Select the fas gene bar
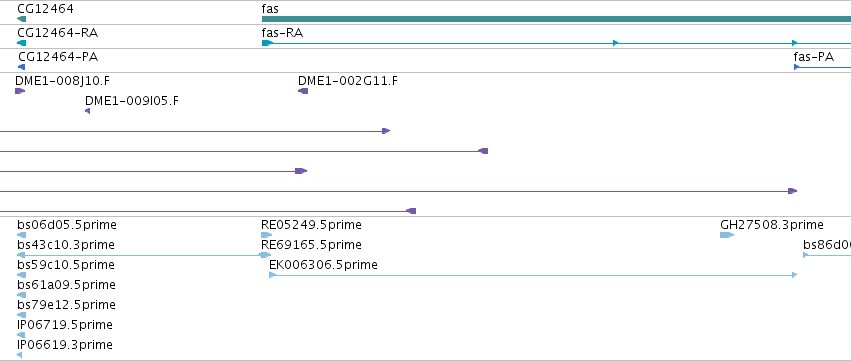The width and height of the screenshot is (851, 361). (556, 19)
